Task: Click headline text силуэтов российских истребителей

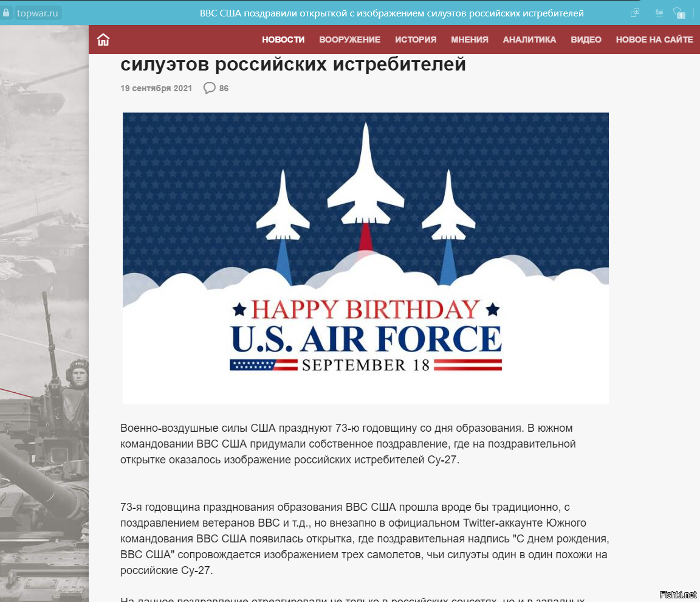Action: [293, 64]
